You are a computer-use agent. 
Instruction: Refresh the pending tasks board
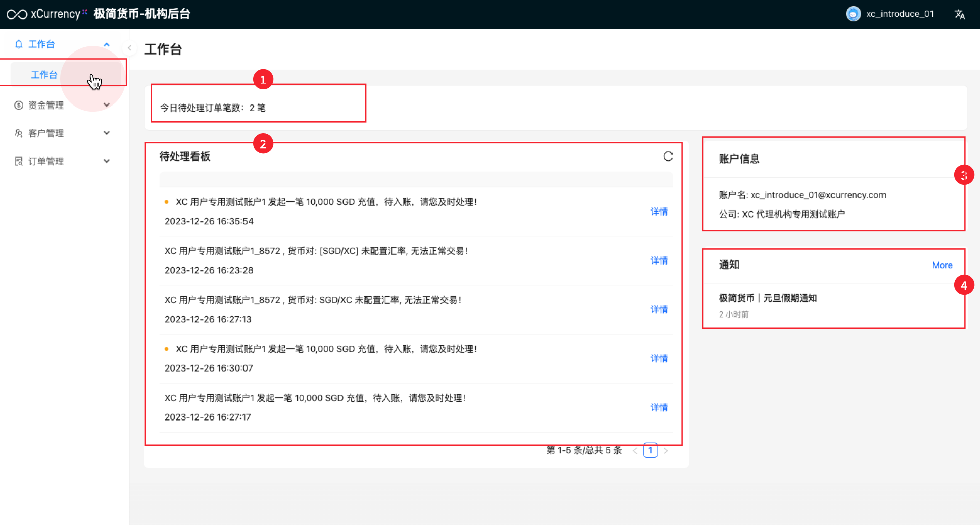(x=668, y=156)
